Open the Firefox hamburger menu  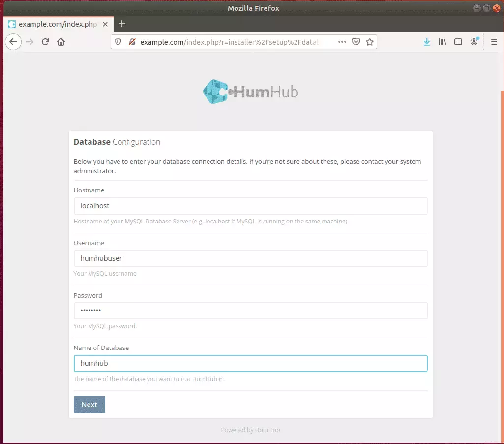494,42
